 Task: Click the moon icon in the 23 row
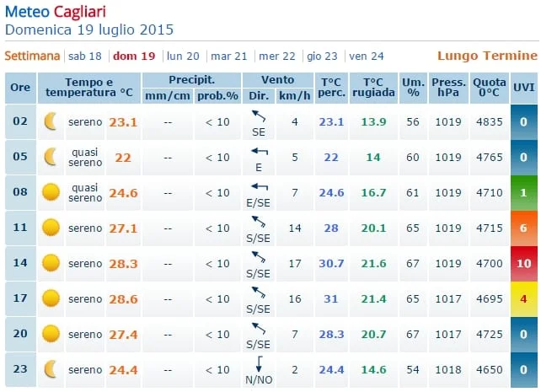click(51, 369)
